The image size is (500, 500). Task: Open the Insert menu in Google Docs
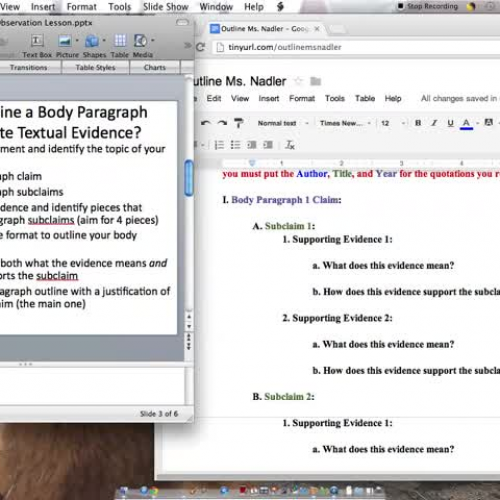pos(269,98)
